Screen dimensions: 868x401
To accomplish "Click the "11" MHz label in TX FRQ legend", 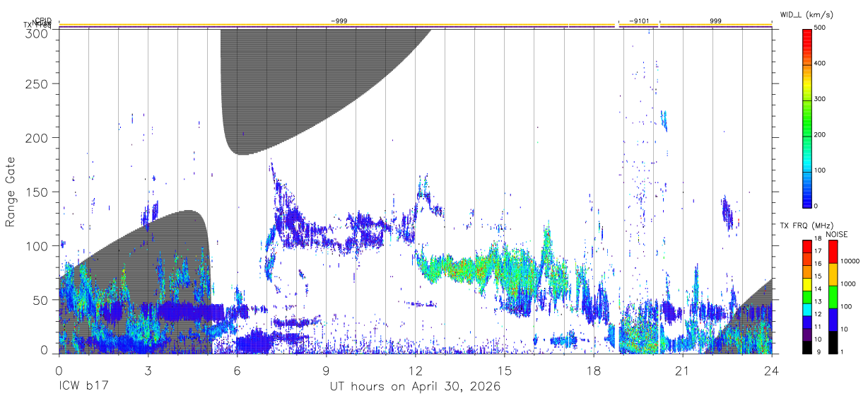I will pos(818,327).
